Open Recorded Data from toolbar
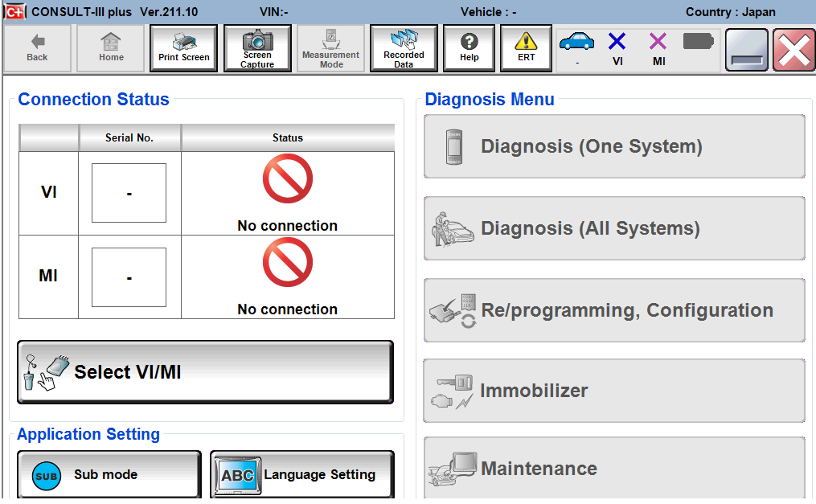The image size is (816, 504). point(404,48)
